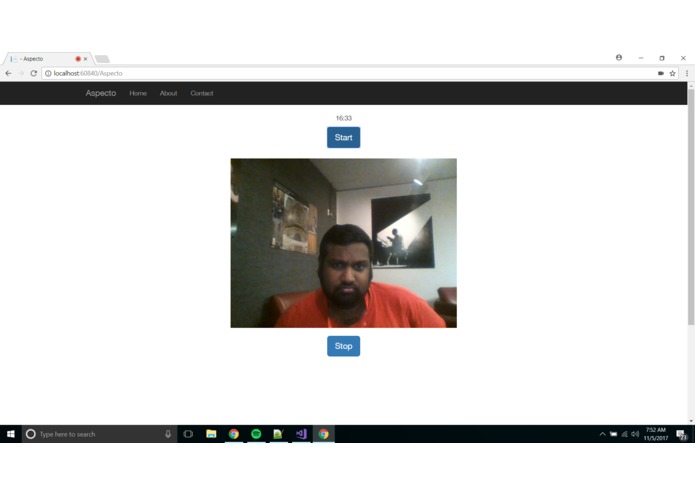Reload the current page
This screenshot has height=494, width=695.
34,73
